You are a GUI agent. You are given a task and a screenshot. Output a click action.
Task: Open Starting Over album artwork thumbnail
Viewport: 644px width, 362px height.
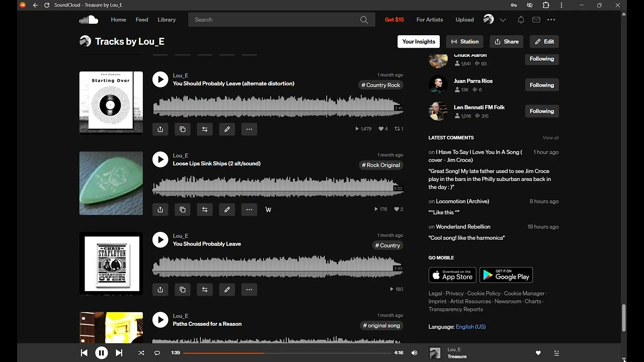click(111, 103)
